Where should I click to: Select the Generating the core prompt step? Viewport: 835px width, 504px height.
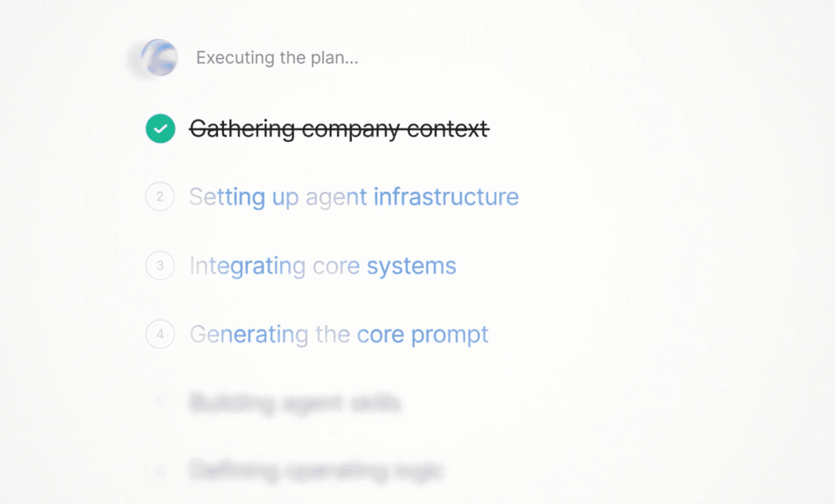[x=339, y=335]
